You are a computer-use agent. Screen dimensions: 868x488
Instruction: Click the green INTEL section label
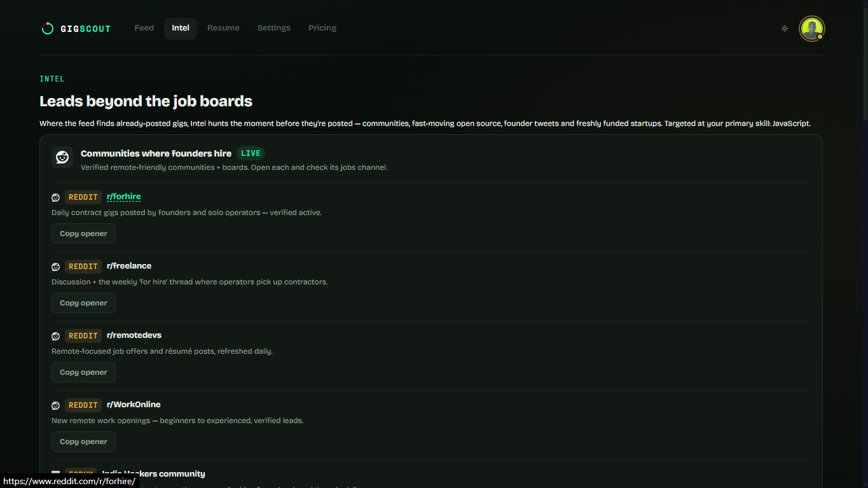(52, 79)
